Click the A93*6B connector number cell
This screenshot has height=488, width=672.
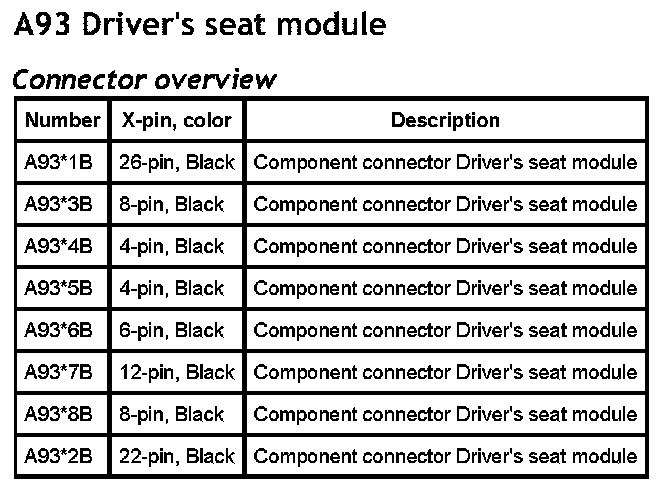(59, 330)
